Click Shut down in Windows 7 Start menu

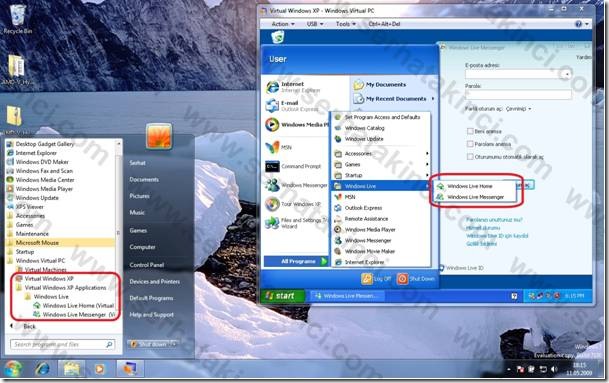point(148,345)
